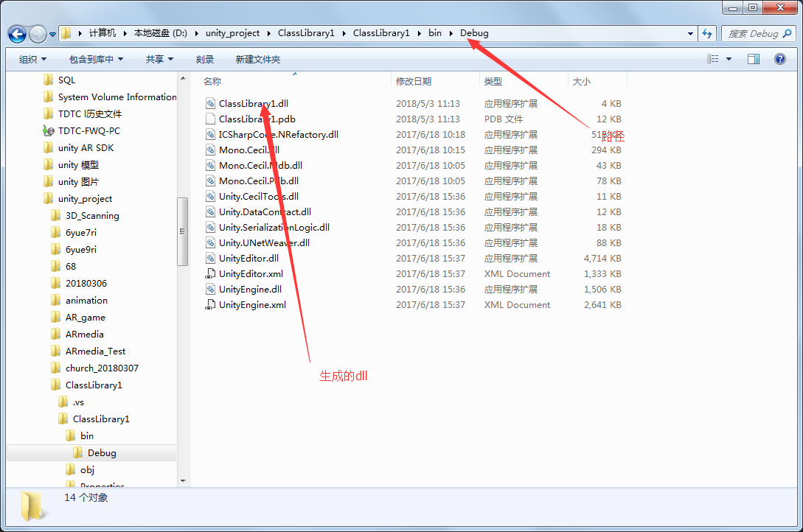This screenshot has height=532, width=803.
Task: Click 本地磁盘 (D:) breadcrumb
Action: 160,33
